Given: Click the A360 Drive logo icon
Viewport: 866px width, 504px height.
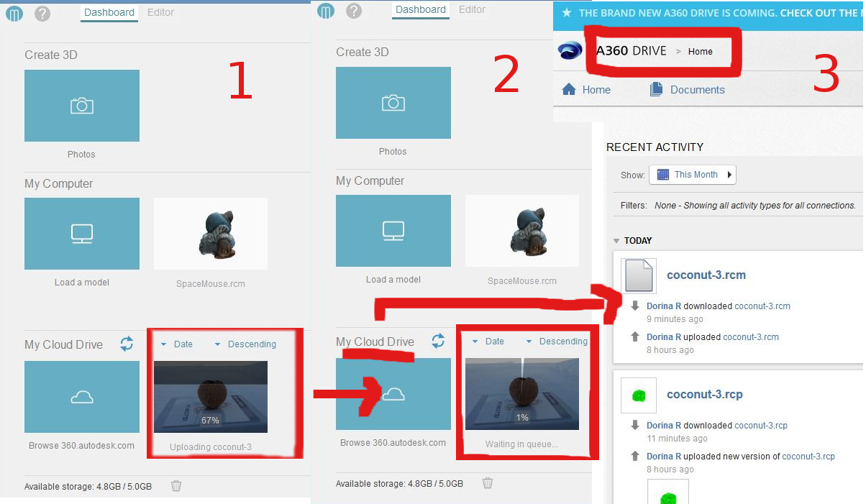Looking at the screenshot, I should [x=571, y=51].
